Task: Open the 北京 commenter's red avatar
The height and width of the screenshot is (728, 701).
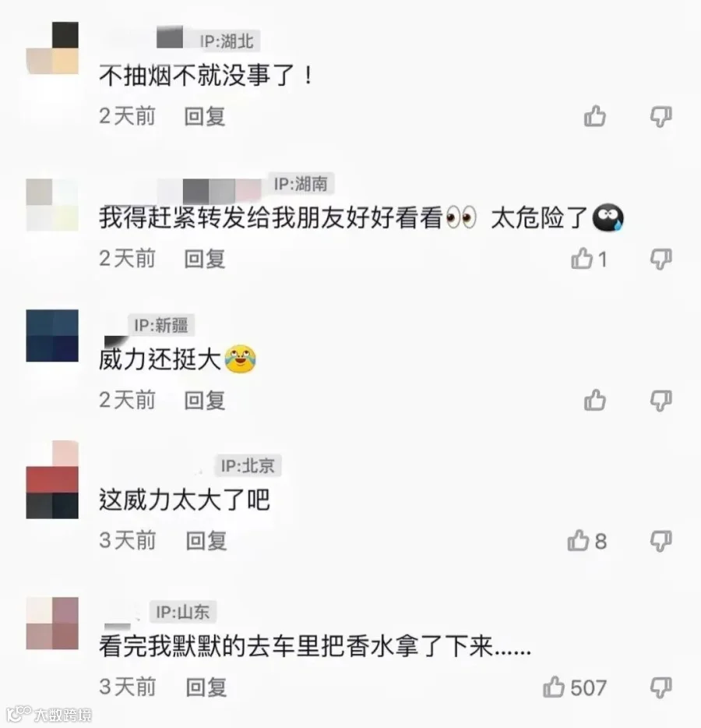Action: point(52,479)
